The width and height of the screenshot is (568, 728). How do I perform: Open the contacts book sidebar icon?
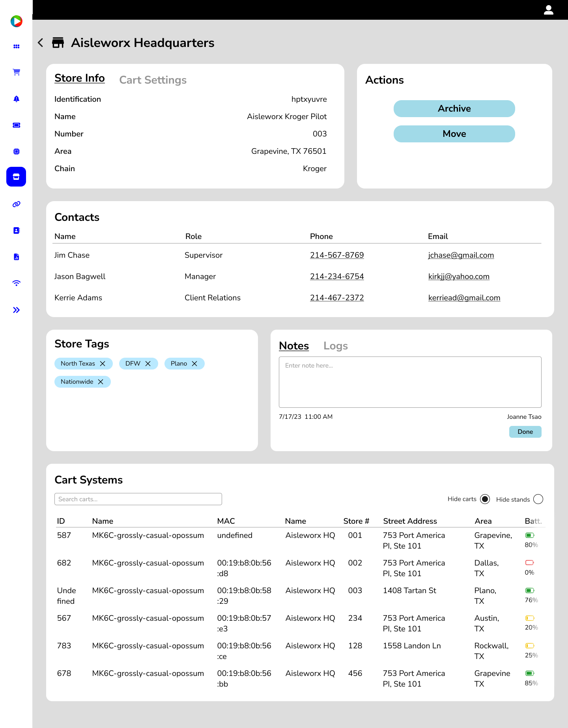tap(16, 230)
